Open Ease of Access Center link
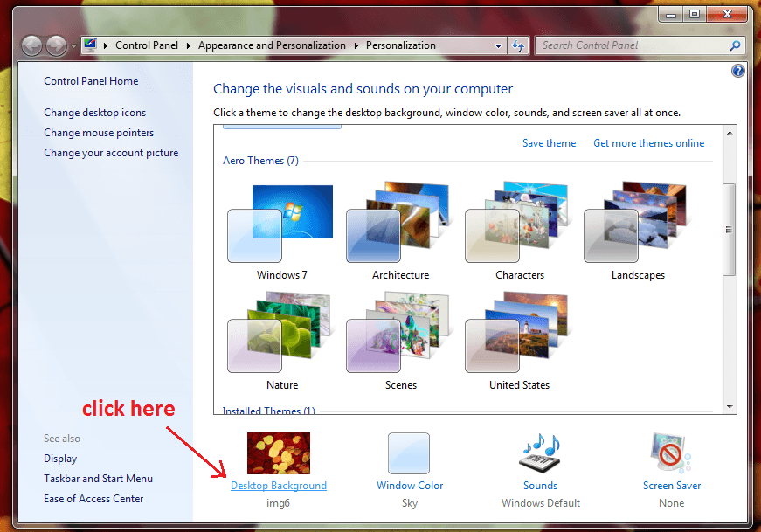Image resolution: width=761 pixels, height=532 pixels. click(x=93, y=499)
